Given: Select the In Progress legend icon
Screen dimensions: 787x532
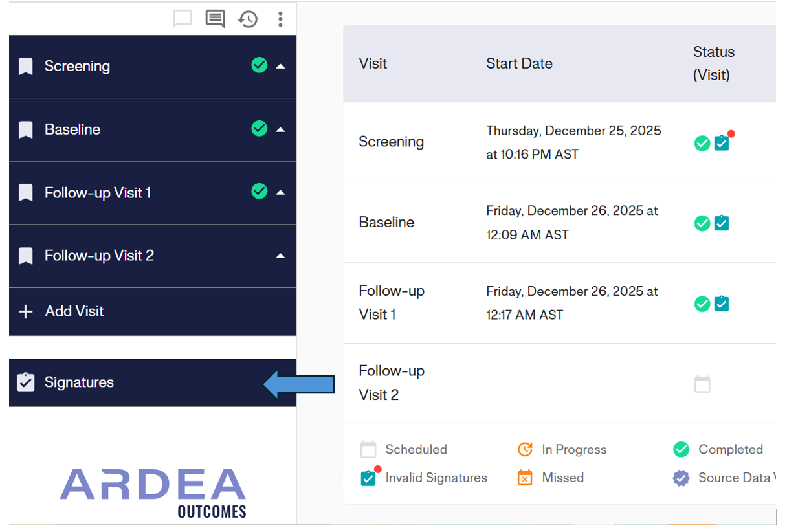Looking at the screenshot, I should [x=525, y=449].
